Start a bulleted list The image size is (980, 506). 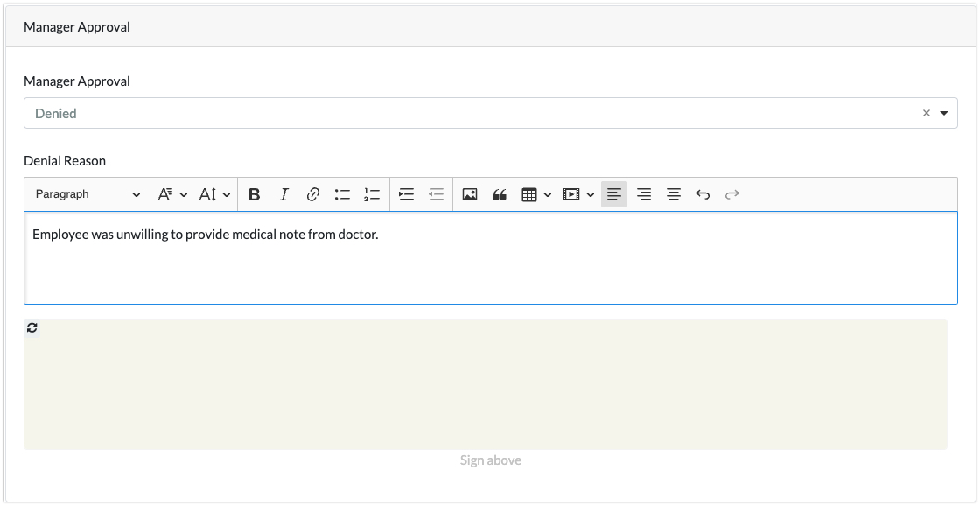click(x=342, y=194)
